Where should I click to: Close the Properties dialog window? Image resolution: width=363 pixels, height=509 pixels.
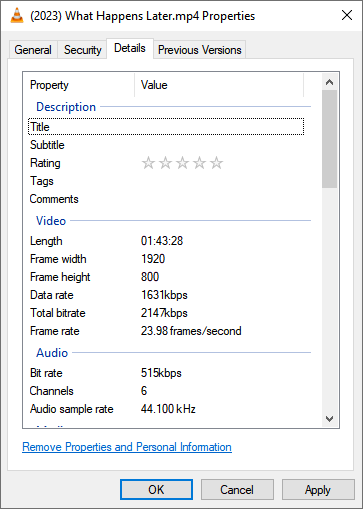[x=347, y=15]
